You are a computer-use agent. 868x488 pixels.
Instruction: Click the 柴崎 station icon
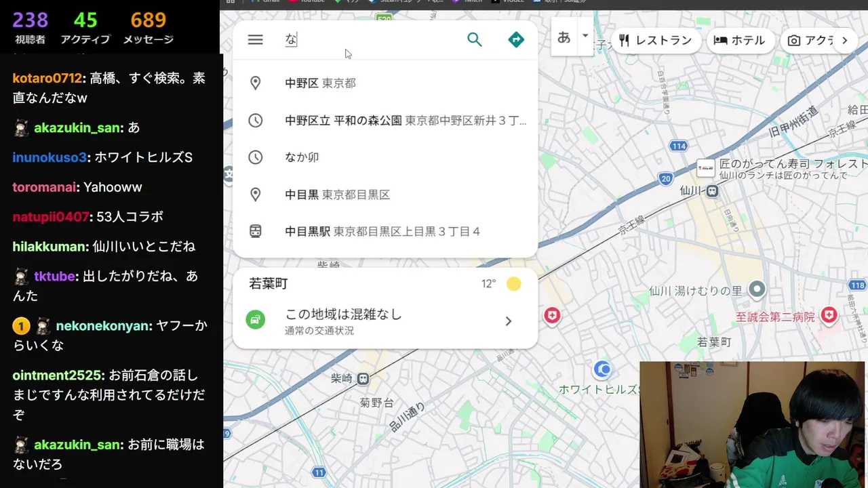coord(363,379)
